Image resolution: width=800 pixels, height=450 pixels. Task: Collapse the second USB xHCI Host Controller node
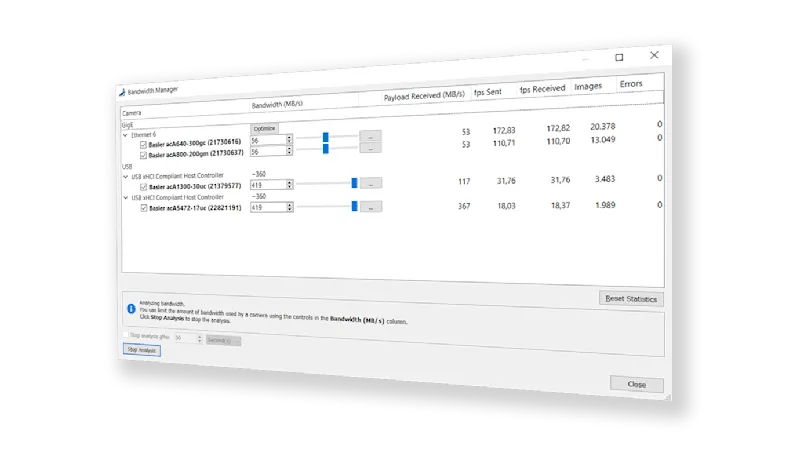(125, 198)
